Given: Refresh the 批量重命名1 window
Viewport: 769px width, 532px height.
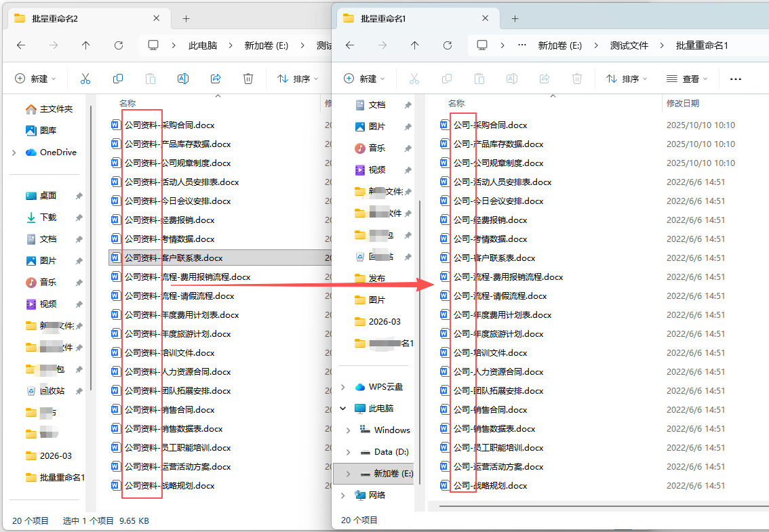Looking at the screenshot, I should pyautogui.click(x=448, y=45).
